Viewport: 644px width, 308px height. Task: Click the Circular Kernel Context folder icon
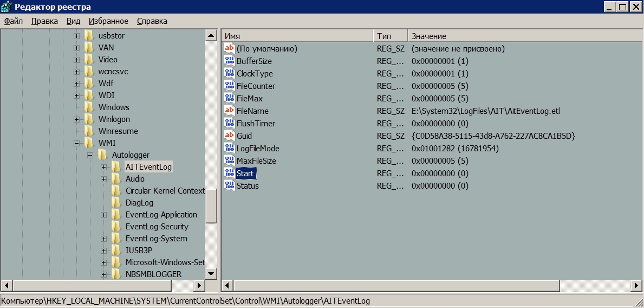tap(116, 191)
